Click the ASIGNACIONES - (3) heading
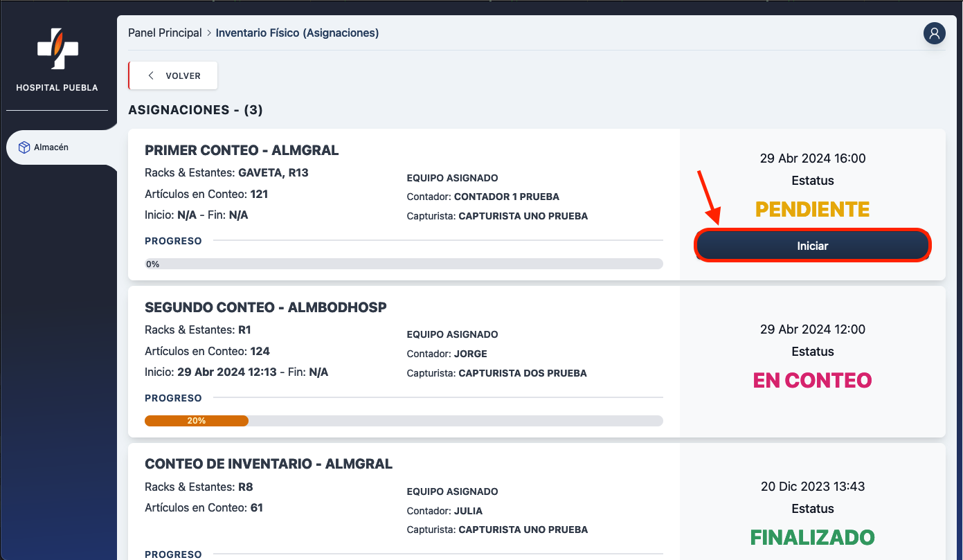963x560 pixels. coord(195,110)
